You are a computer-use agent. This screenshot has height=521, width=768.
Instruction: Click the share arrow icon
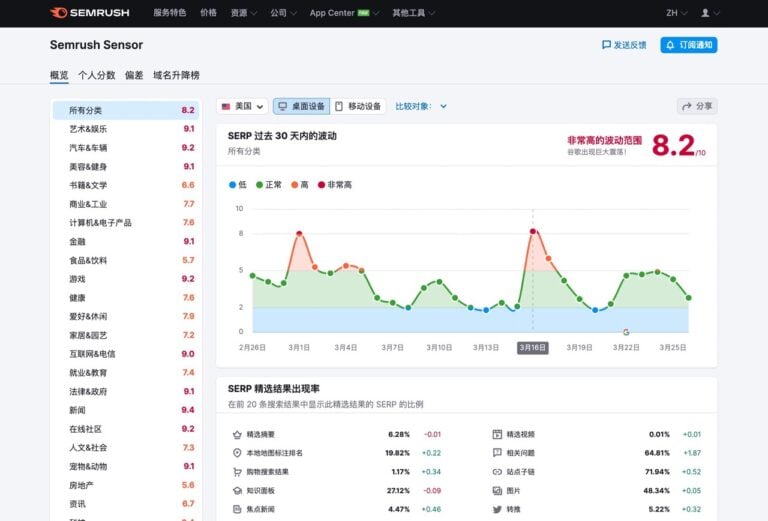point(687,106)
